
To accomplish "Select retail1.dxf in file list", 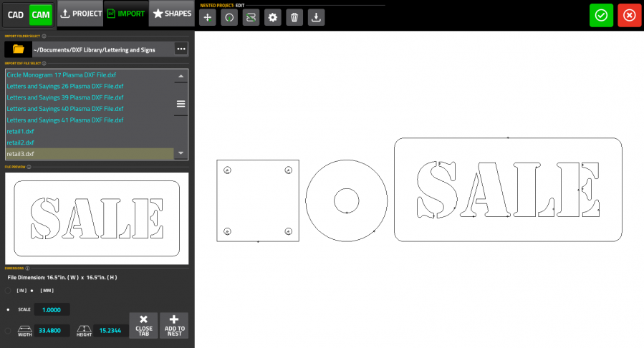I will click(90, 131).
